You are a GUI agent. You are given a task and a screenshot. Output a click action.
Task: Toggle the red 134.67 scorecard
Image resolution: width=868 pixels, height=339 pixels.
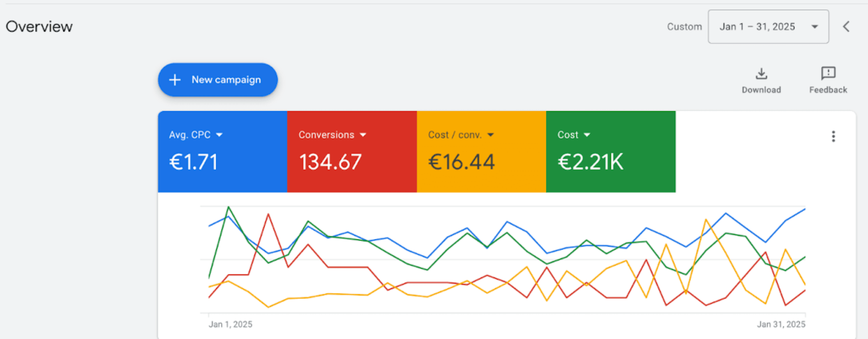tap(352, 162)
